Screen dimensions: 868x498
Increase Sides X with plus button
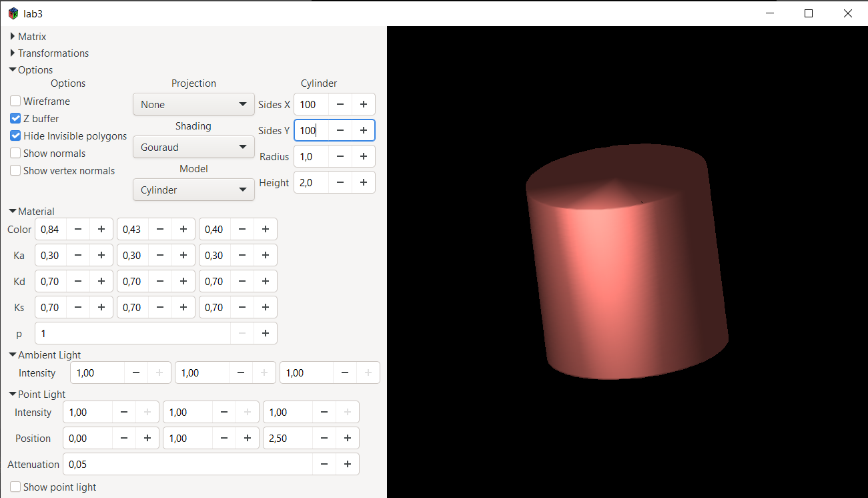[364, 104]
